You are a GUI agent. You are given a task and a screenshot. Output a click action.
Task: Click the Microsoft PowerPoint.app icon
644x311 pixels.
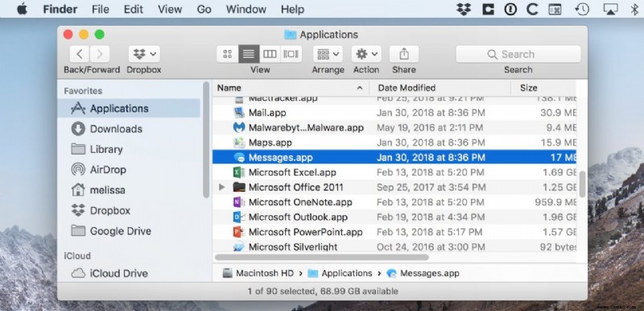239,232
